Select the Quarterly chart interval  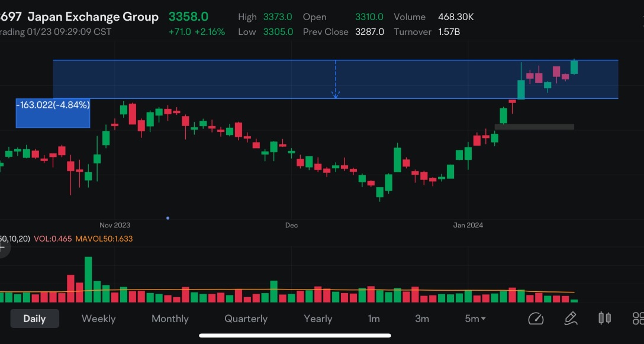click(246, 319)
